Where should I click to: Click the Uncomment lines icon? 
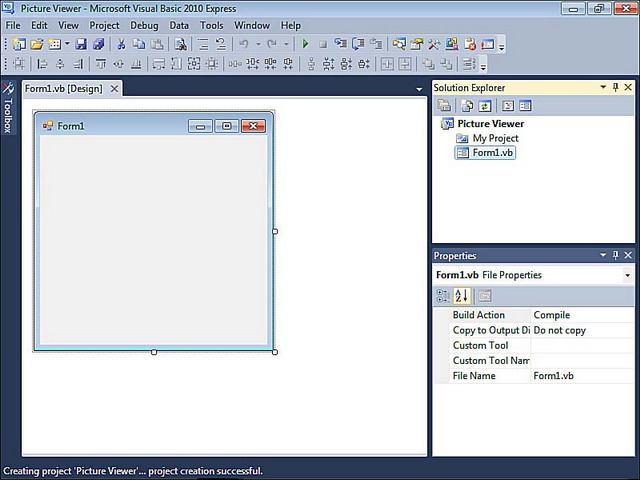pyautogui.click(x=221, y=44)
